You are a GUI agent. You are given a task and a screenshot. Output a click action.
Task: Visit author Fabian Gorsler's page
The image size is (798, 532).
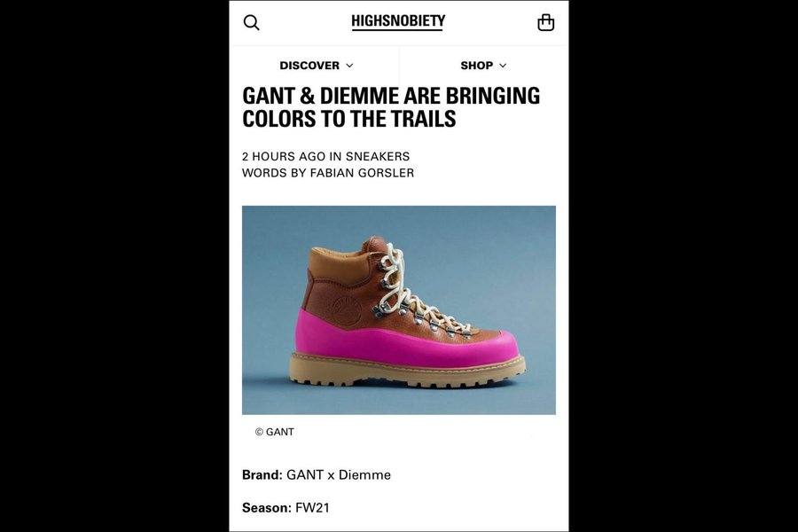[362, 173]
